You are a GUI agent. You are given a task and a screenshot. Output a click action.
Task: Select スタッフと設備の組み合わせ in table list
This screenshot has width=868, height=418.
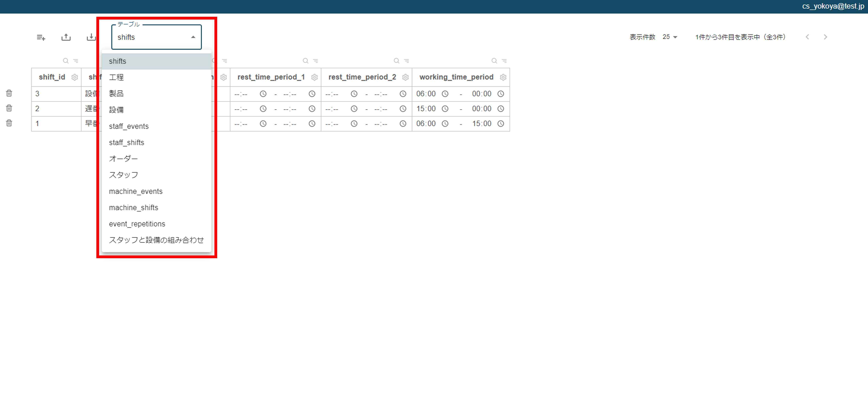(x=156, y=240)
